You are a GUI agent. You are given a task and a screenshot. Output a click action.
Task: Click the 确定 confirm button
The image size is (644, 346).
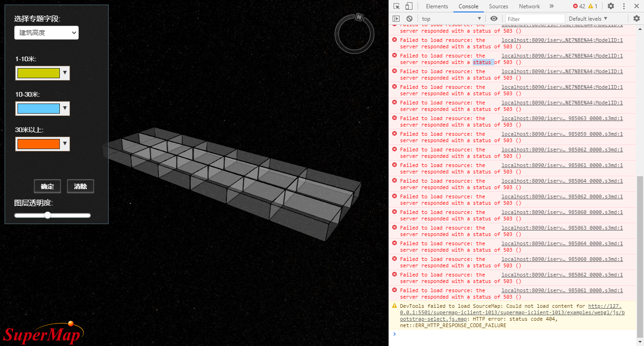coord(47,186)
